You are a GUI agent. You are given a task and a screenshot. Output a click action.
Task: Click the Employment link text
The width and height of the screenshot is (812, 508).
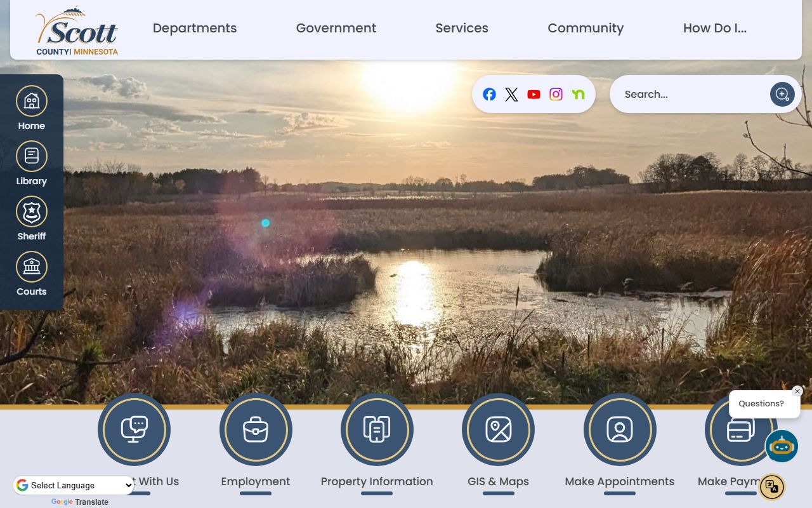click(x=256, y=481)
